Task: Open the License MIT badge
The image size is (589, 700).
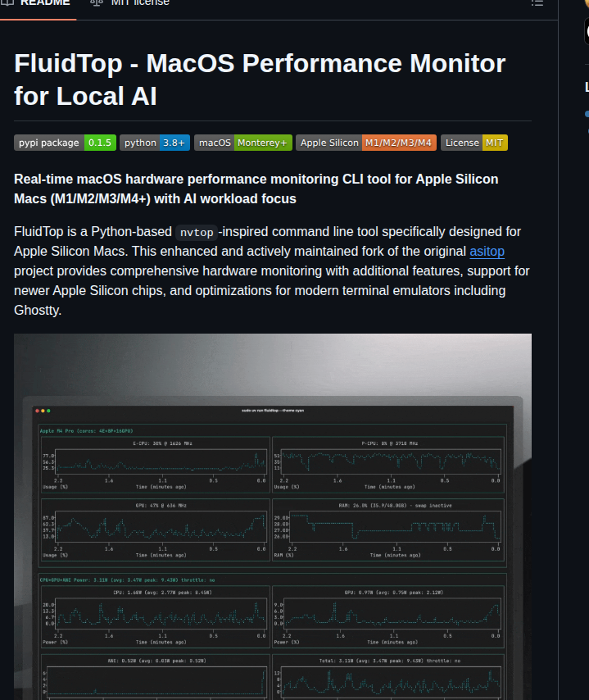Action: tap(474, 143)
